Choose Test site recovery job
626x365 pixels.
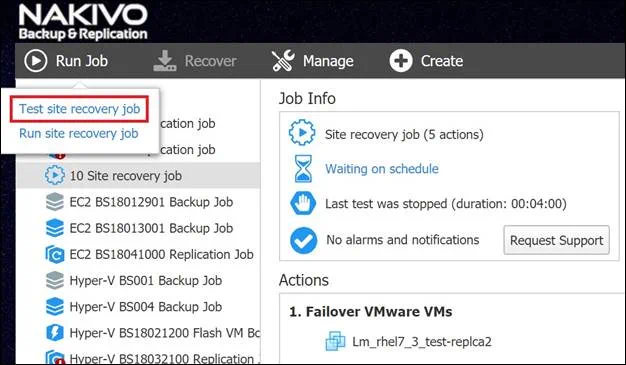click(79, 109)
